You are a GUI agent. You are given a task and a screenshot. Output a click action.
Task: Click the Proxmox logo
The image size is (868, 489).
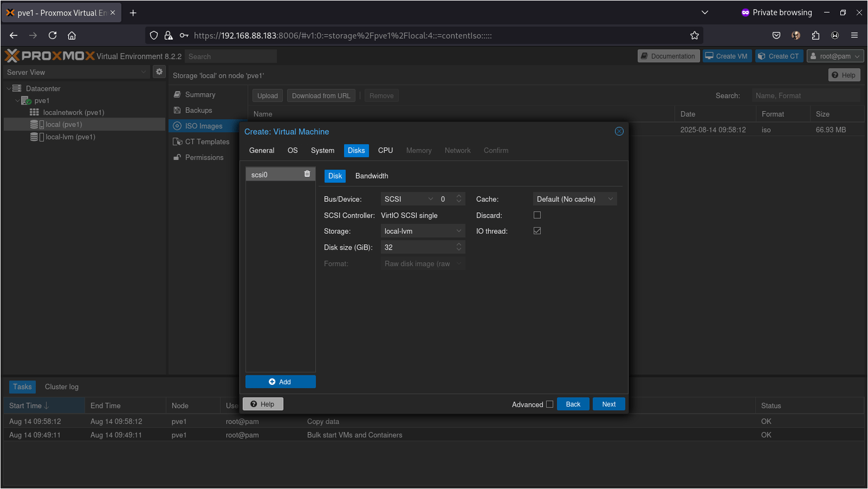[x=49, y=56]
